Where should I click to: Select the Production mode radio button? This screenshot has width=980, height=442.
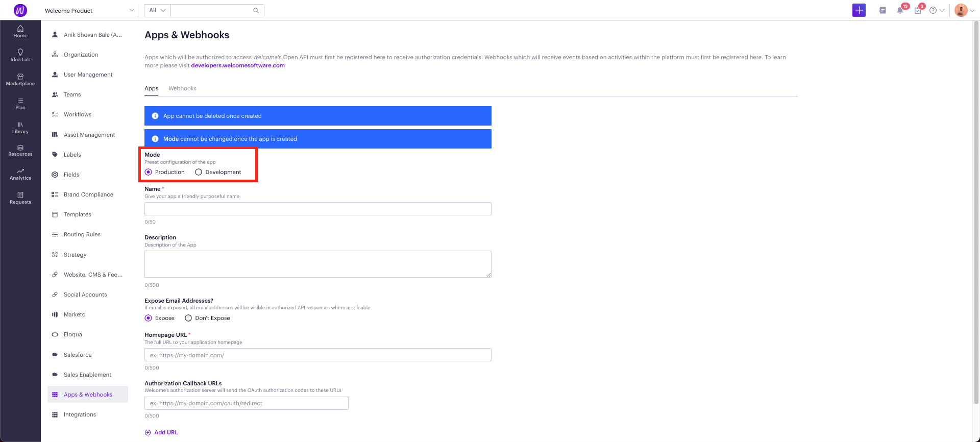click(148, 172)
